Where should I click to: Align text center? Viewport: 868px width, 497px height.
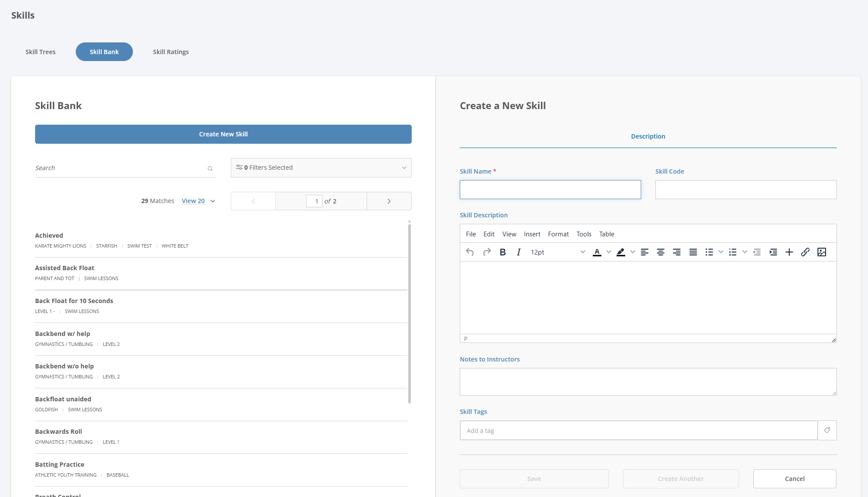pyautogui.click(x=661, y=252)
